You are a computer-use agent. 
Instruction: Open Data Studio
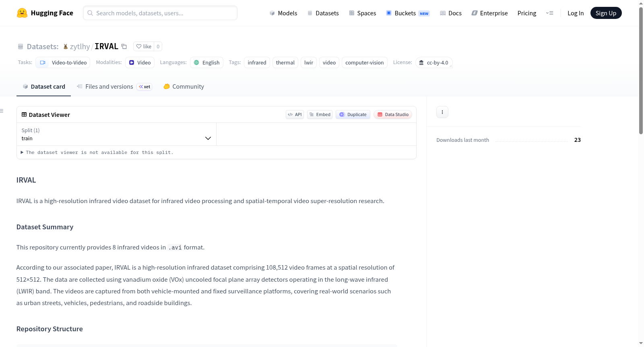393,114
